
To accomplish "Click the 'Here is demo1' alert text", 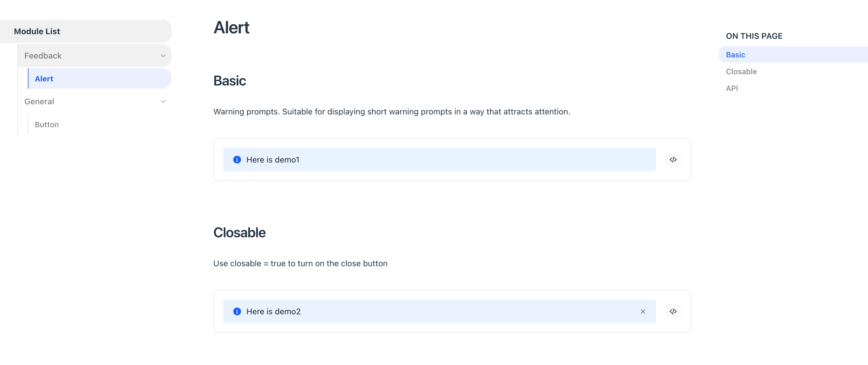I will (x=273, y=160).
